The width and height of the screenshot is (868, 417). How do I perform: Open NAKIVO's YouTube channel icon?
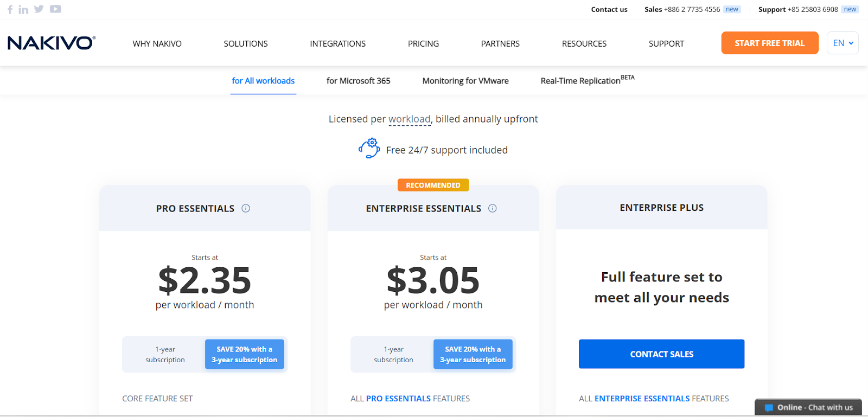pyautogui.click(x=55, y=9)
